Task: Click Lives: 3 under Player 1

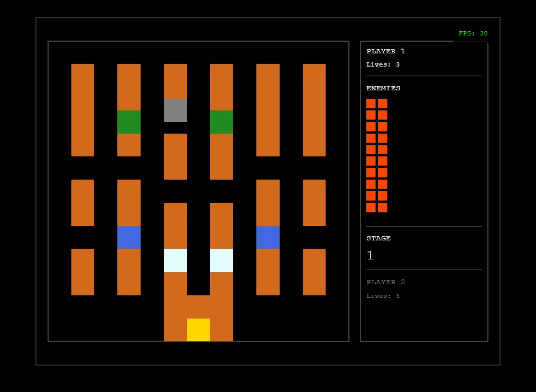Action: coord(383,64)
